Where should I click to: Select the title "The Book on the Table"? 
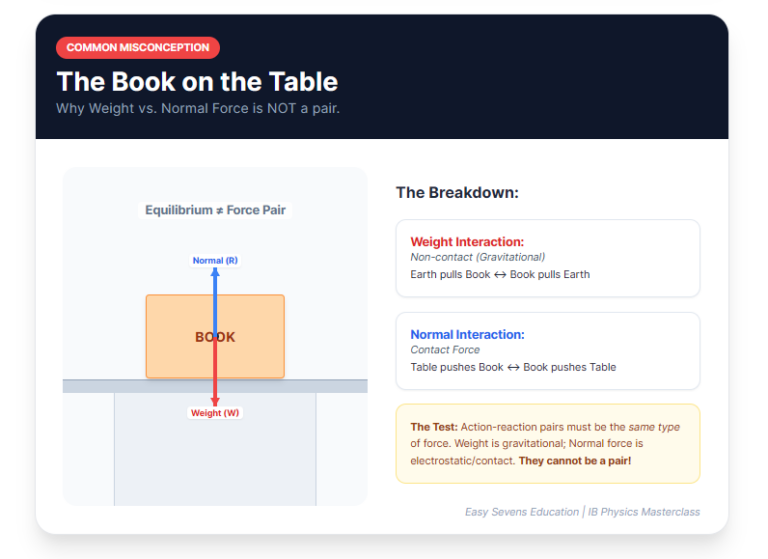tap(197, 81)
